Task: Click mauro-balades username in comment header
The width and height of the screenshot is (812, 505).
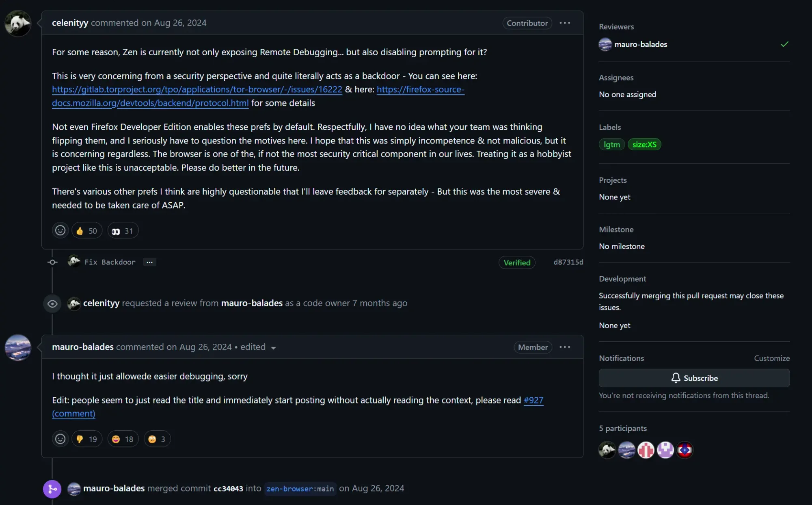Action: (x=83, y=347)
